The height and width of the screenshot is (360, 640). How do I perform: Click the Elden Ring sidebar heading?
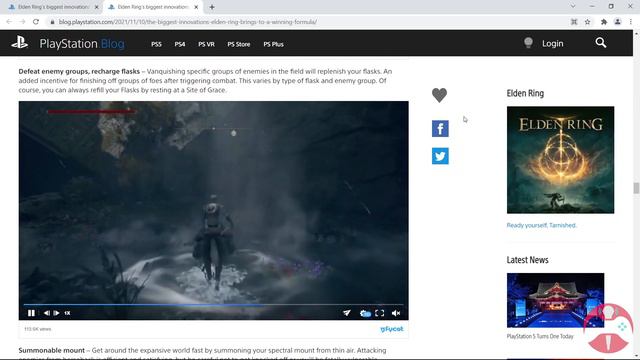525,93
